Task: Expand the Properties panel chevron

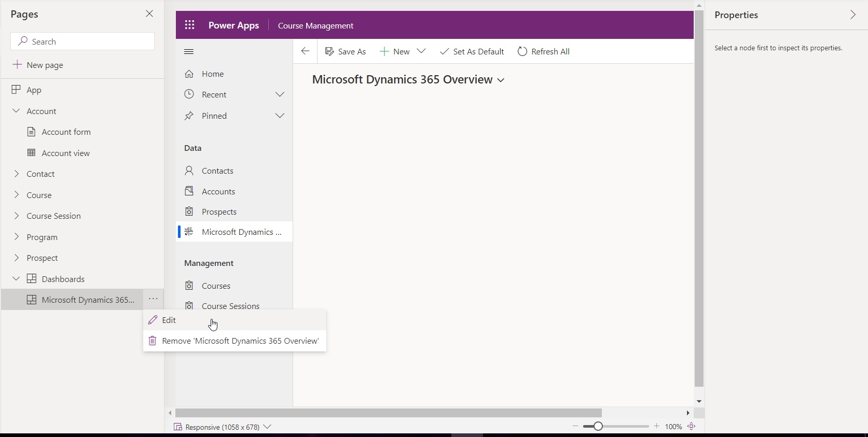Action: coord(853,15)
